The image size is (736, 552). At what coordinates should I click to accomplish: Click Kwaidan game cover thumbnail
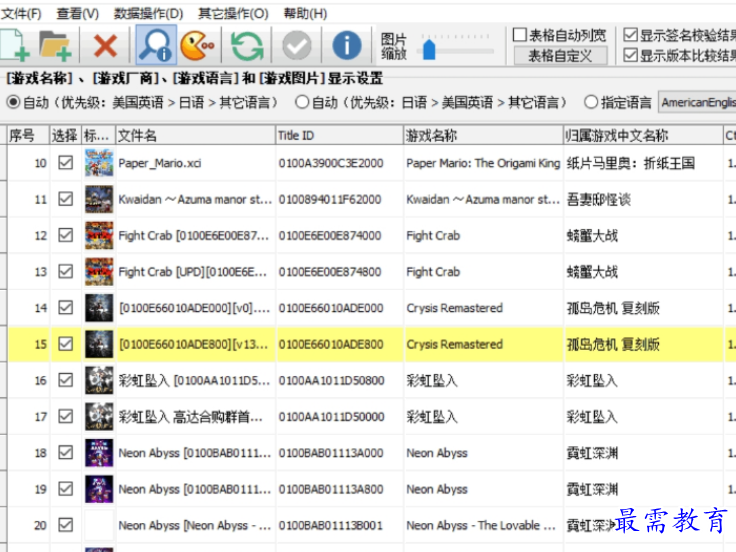coord(99,199)
